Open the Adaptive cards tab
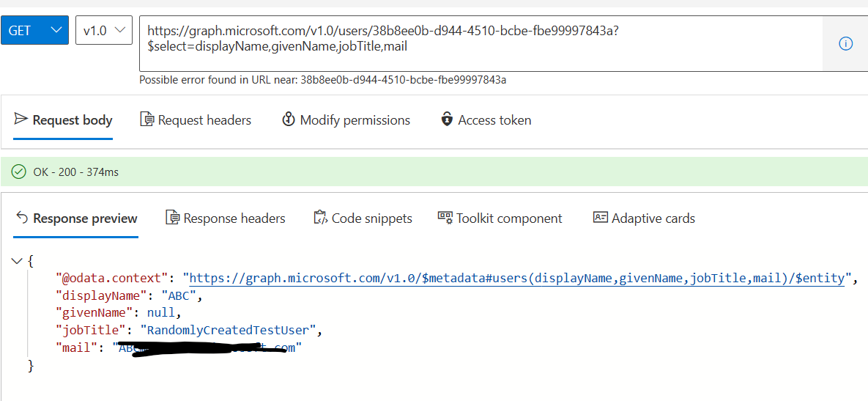The image size is (868, 401). (x=644, y=218)
